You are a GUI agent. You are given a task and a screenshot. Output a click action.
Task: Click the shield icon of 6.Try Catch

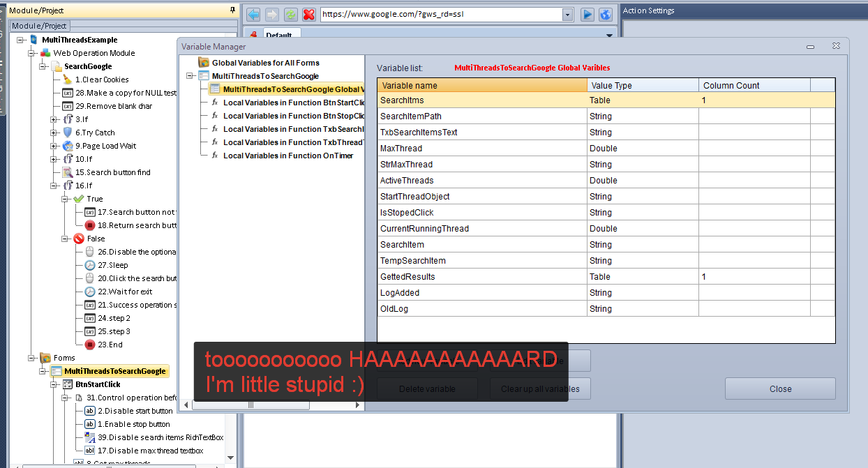pyautogui.click(x=68, y=133)
